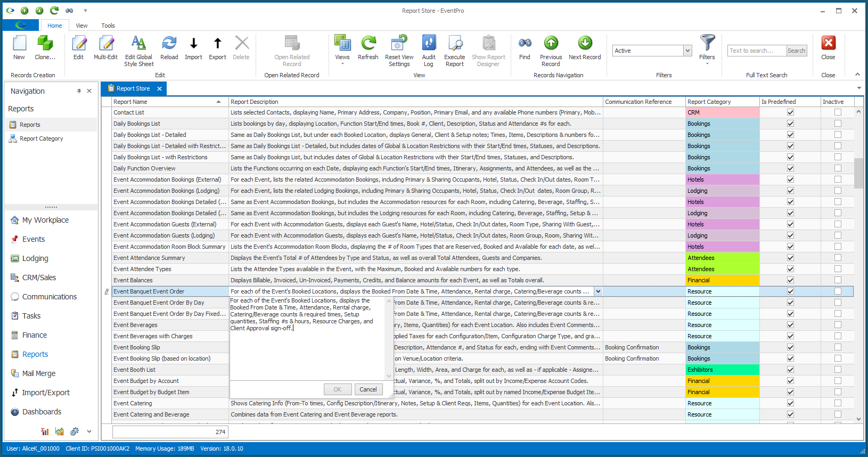Open quick access toolbar customize arrow
Viewport: 868px width, 457px height.
click(85, 10)
